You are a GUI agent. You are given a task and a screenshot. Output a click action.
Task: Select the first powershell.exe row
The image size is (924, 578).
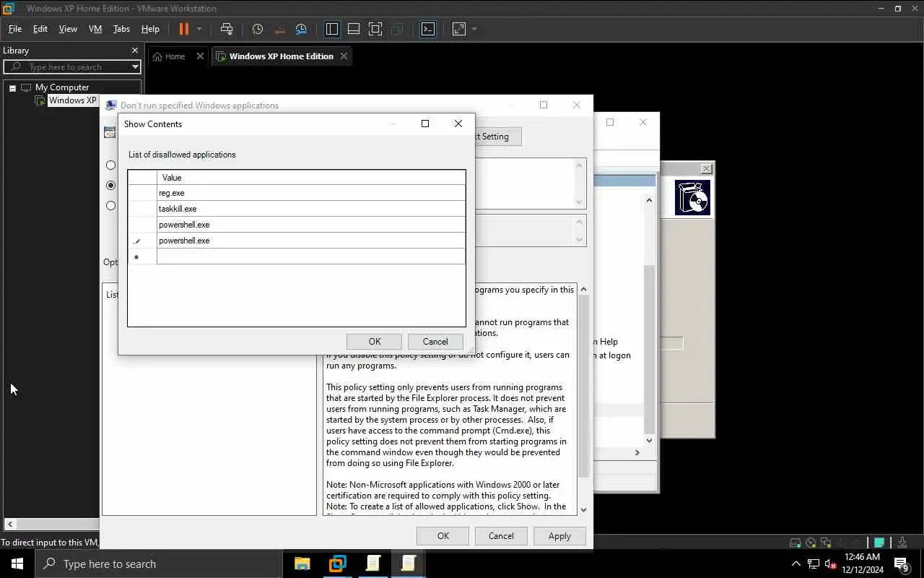311,225
